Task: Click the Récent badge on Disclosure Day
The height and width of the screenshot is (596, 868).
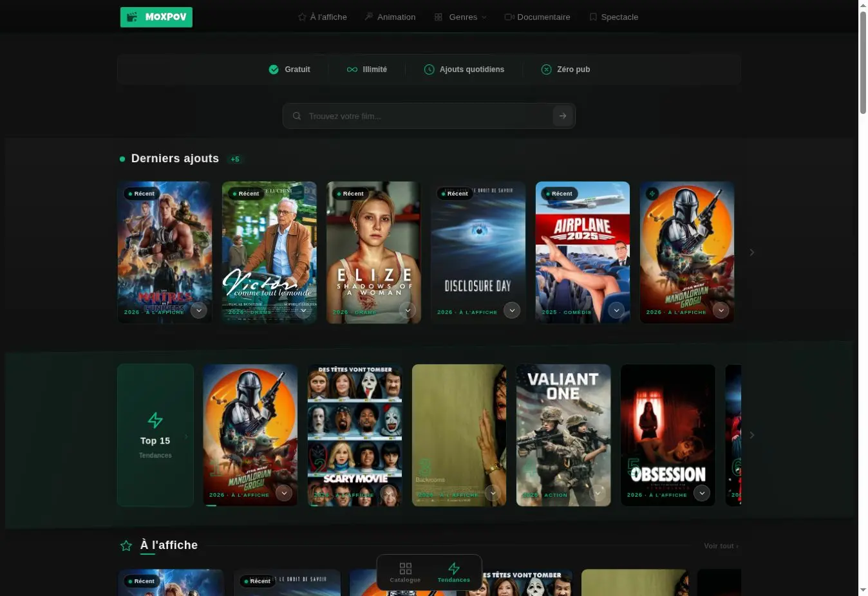Action: (x=454, y=193)
